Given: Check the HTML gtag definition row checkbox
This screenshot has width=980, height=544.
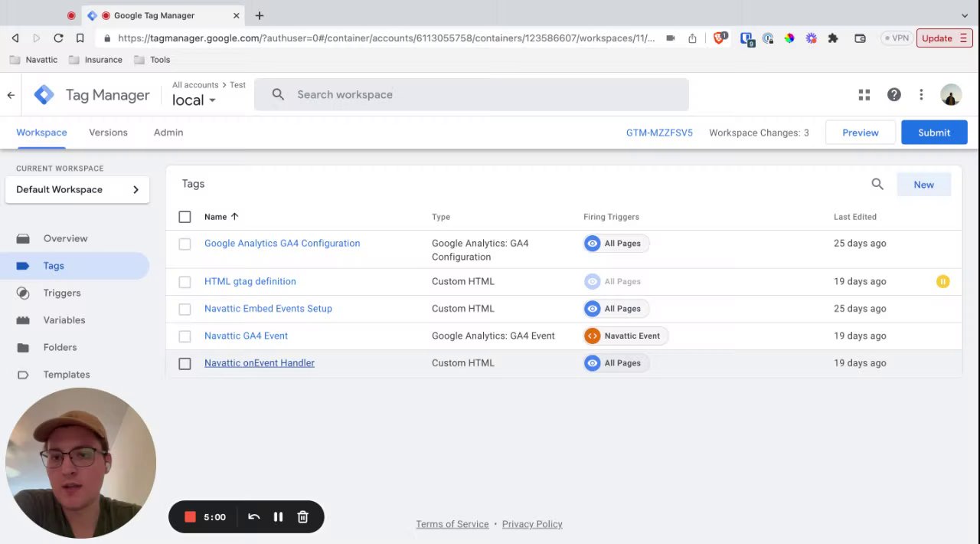Looking at the screenshot, I should click(185, 282).
